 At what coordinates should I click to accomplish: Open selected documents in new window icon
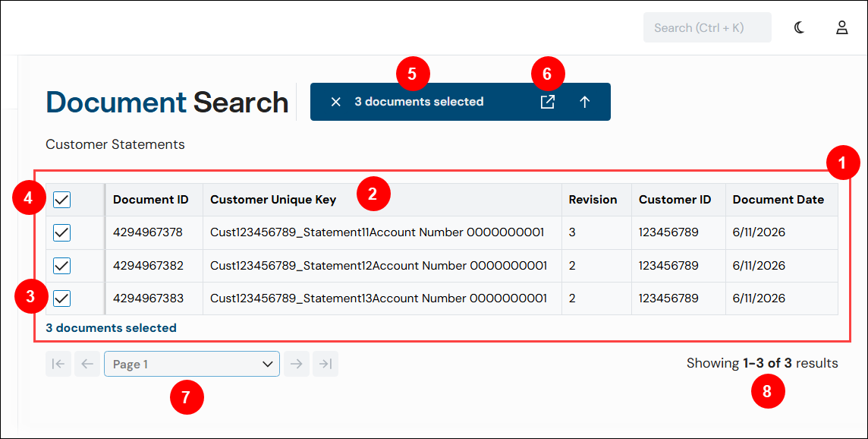[x=547, y=102]
